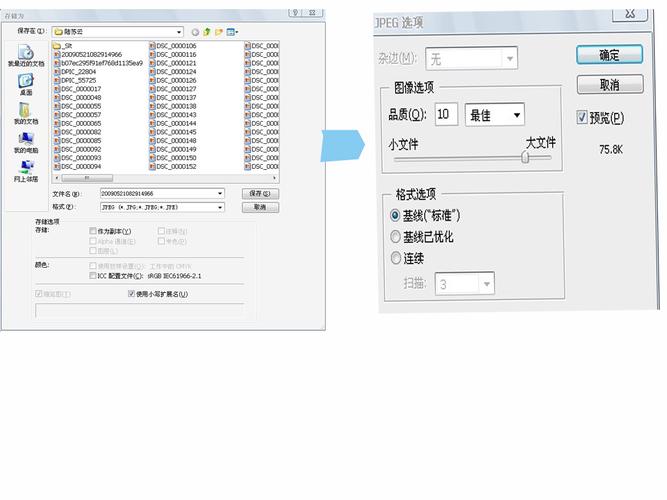Enable the 作为副本(Y) save as copy checkbox
This screenshot has width=667, height=500.
pos(93,231)
